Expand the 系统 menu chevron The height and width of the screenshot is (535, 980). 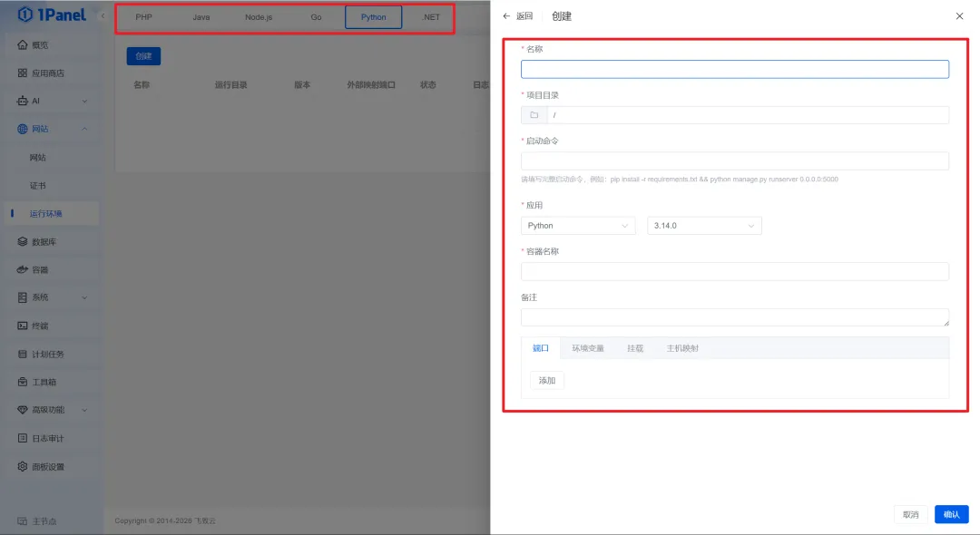coord(84,297)
